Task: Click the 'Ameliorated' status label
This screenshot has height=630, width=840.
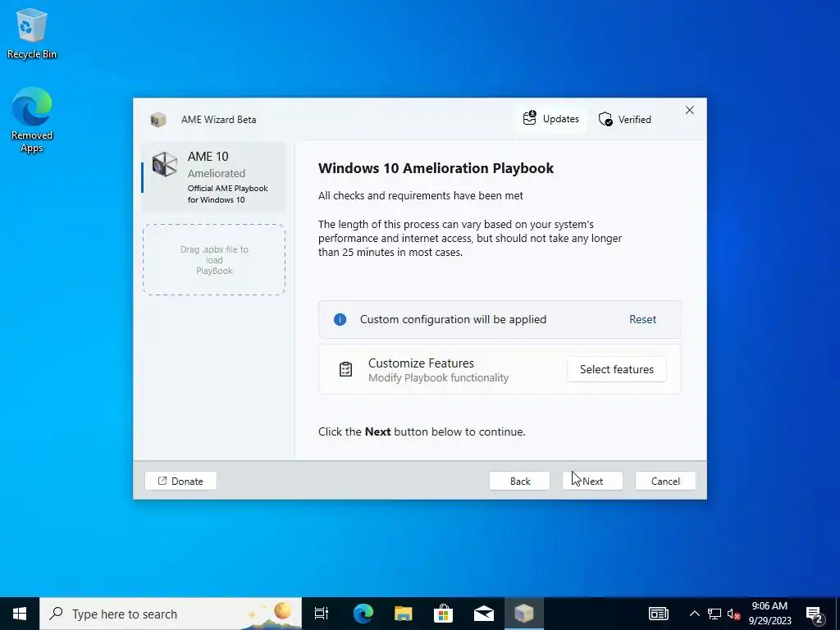Action: [x=217, y=173]
